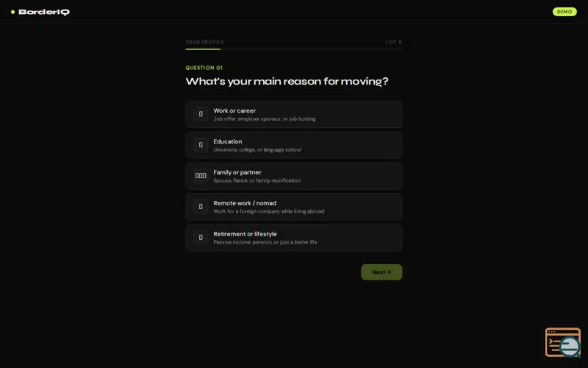The height and width of the screenshot is (368, 588).
Task: Choose Retirement or lifestyle option
Action: [x=293, y=238]
